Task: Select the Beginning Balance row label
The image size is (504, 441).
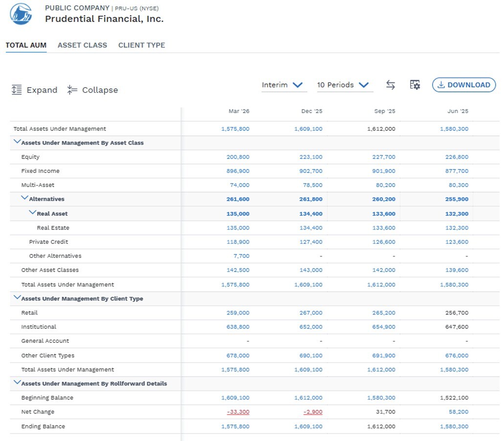Action: click(x=47, y=398)
